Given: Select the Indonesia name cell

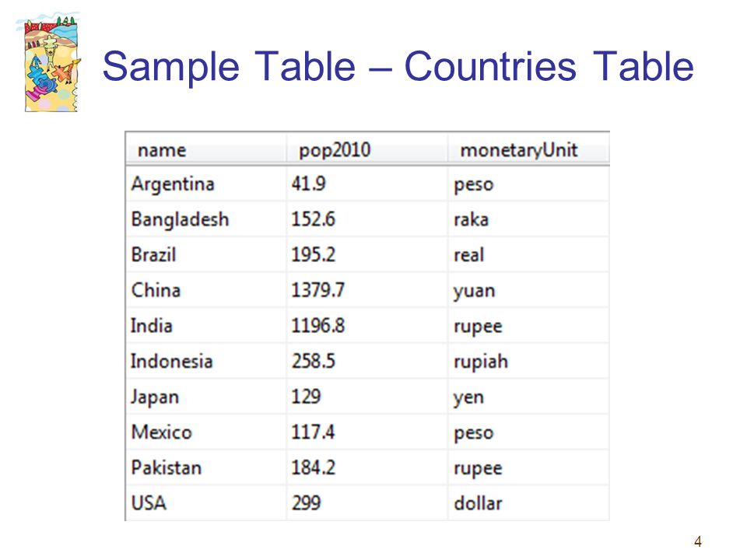Looking at the screenshot, I should tap(205, 361).
